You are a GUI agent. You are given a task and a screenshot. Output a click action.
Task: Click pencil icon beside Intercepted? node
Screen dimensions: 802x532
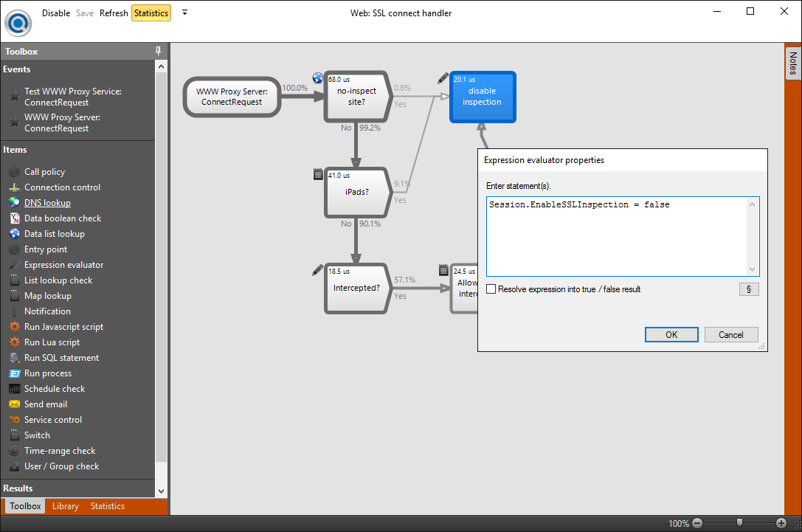point(318,270)
